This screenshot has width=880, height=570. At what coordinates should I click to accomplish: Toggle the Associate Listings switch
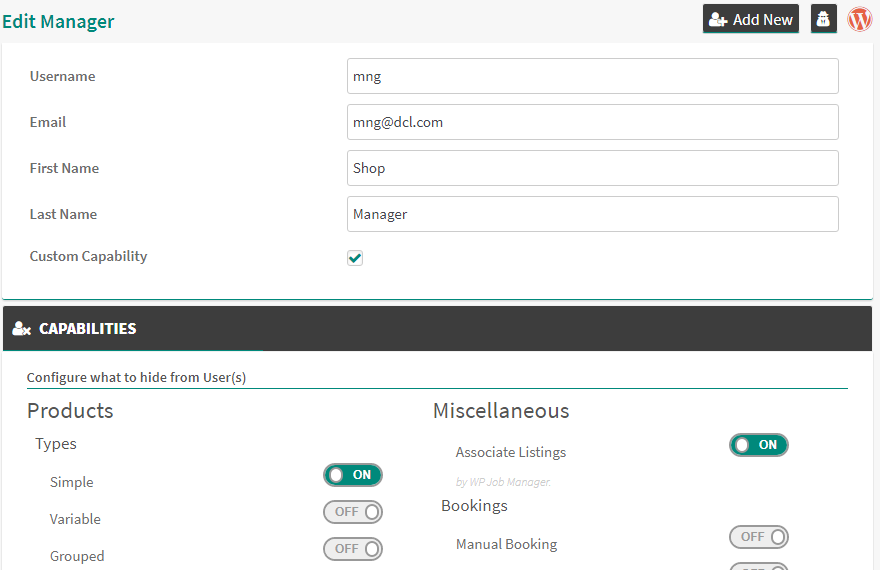tap(759, 445)
